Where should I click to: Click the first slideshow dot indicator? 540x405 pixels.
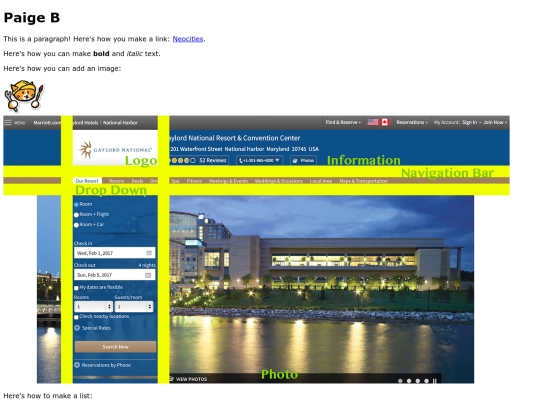400,381
